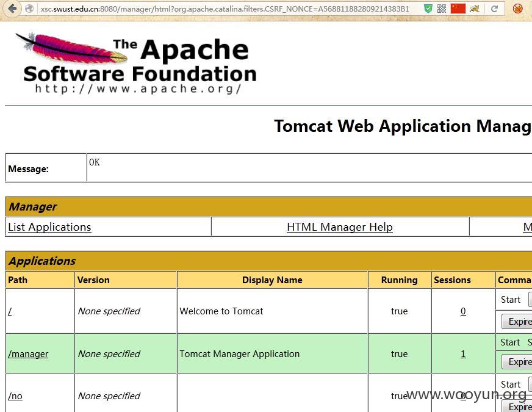532x412 pixels.
Task: Reload the page with the refresh icon
Action: pos(495,9)
